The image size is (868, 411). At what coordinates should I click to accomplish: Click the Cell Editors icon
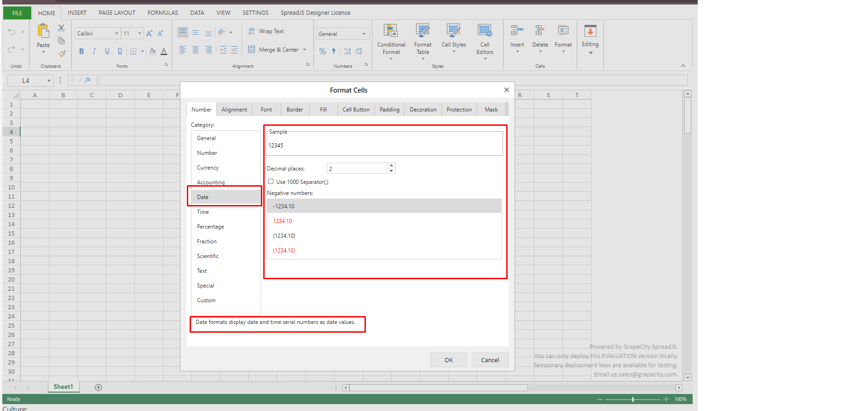(x=485, y=41)
